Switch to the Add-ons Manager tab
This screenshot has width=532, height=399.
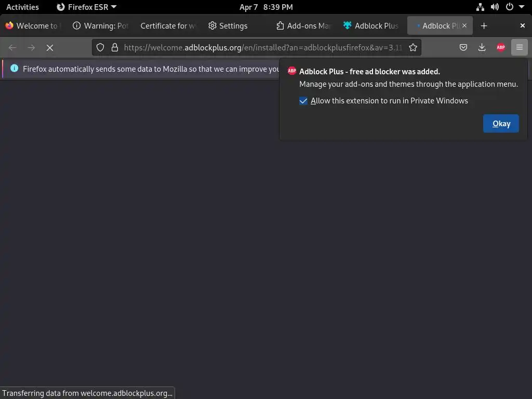coord(303,26)
